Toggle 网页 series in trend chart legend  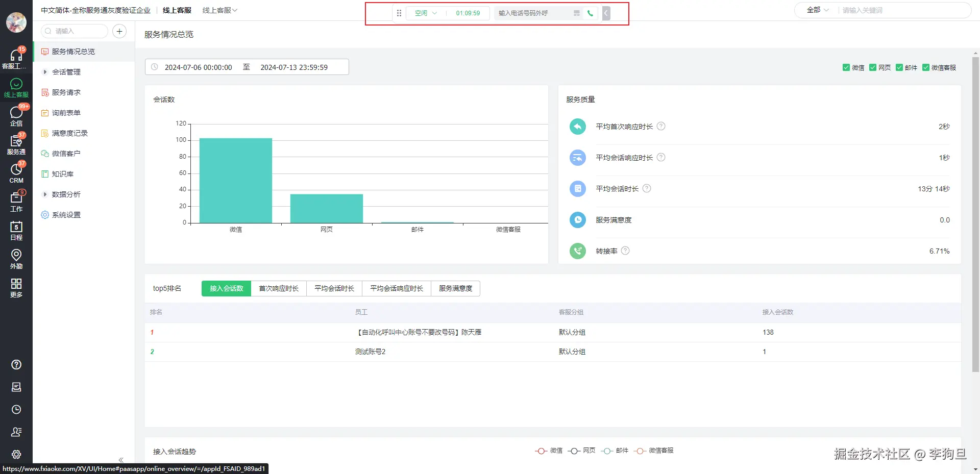(x=581, y=451)
